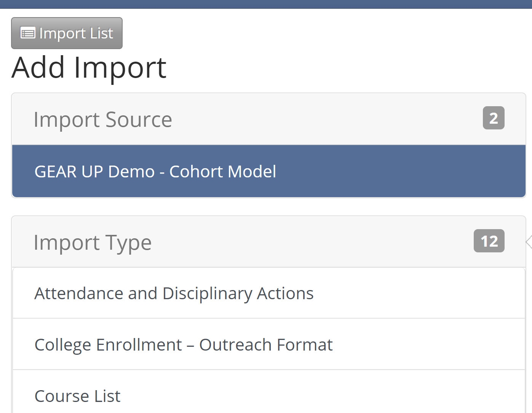Click the word Attendance in the type list

click(79, 293)
